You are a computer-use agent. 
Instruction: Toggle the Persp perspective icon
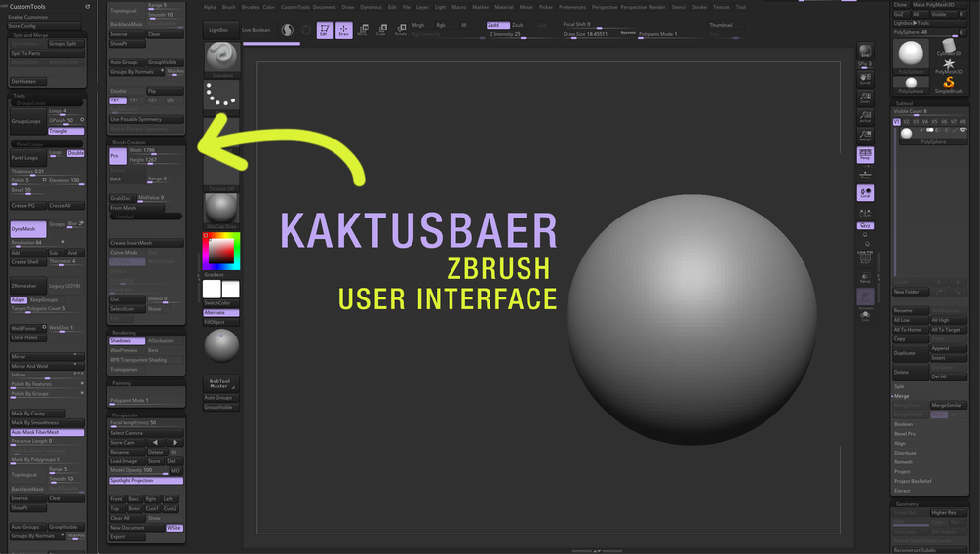click(x=865, y=154)
